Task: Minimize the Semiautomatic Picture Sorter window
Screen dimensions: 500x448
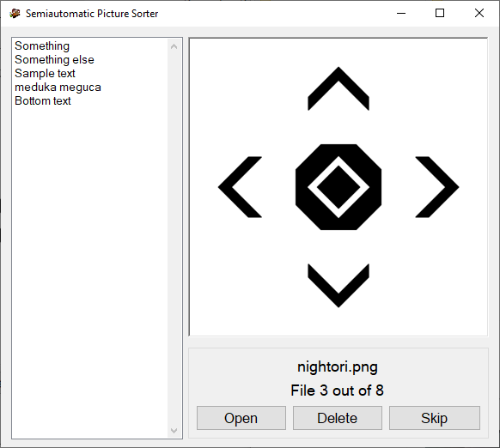Action: pos(401,13)
